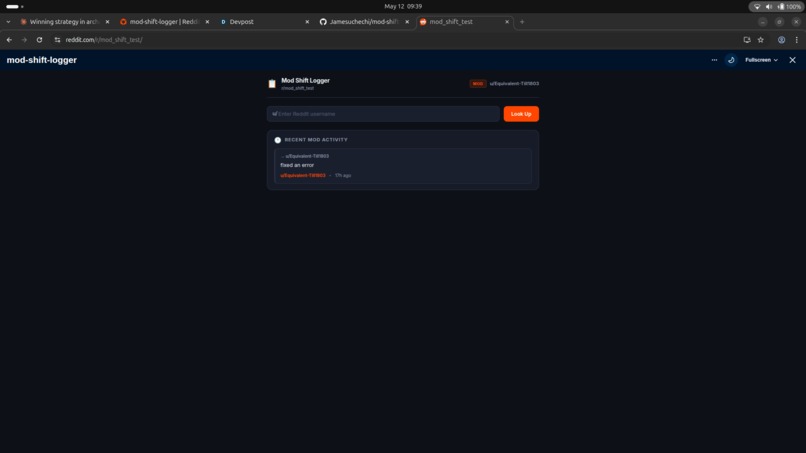Open the volume icon in system tray
This screenshot has height=453, width=806.
(x=769, y=7)
